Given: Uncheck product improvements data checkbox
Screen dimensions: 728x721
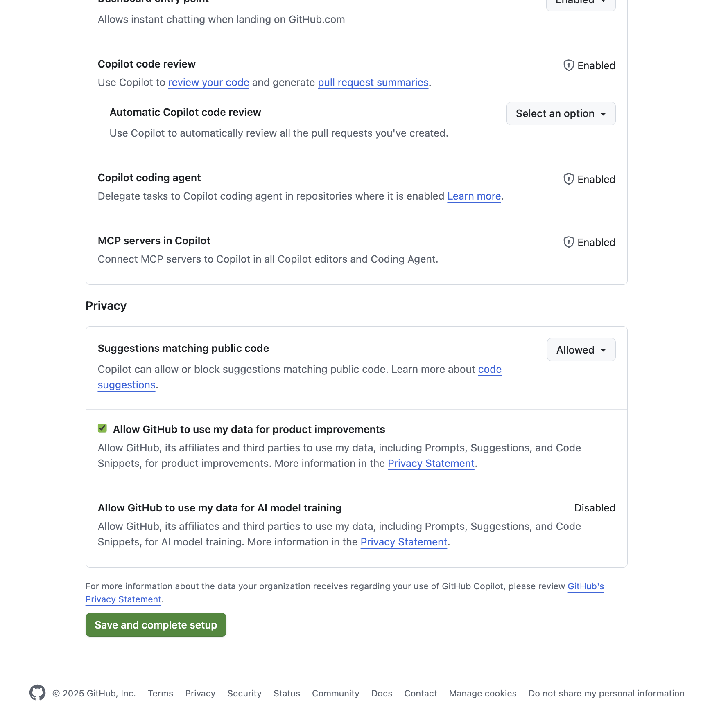Looking at the screenshot, I should [102, 428].
